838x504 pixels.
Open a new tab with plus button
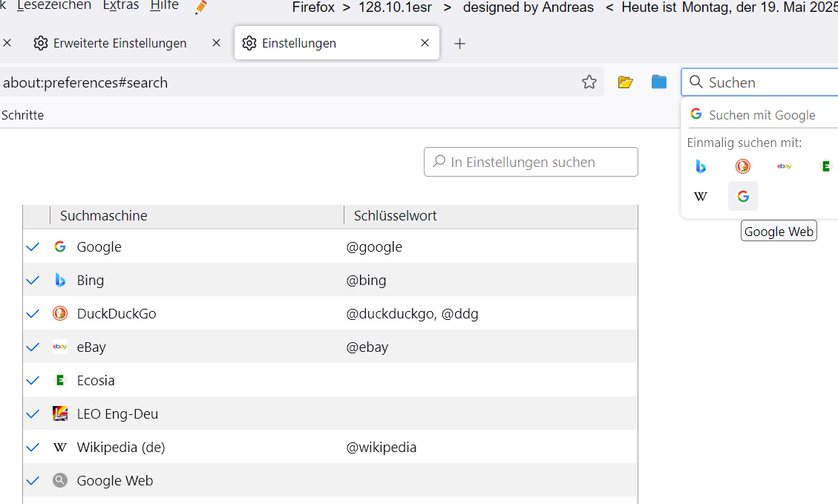coord(459,43)
